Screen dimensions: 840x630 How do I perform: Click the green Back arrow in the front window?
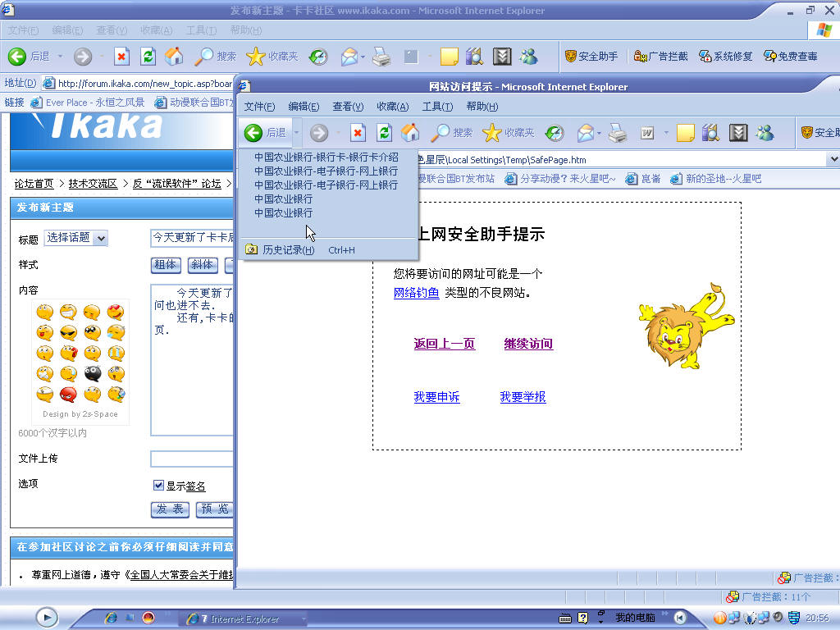tap(253, 132)
